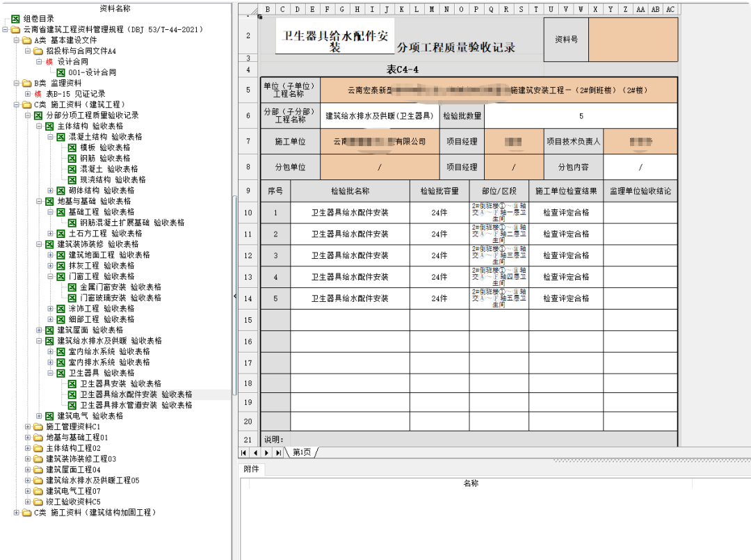Click the folder icon of 竣工验收资料C5
The width and height of the screenshot is (751, 560).
38,502
